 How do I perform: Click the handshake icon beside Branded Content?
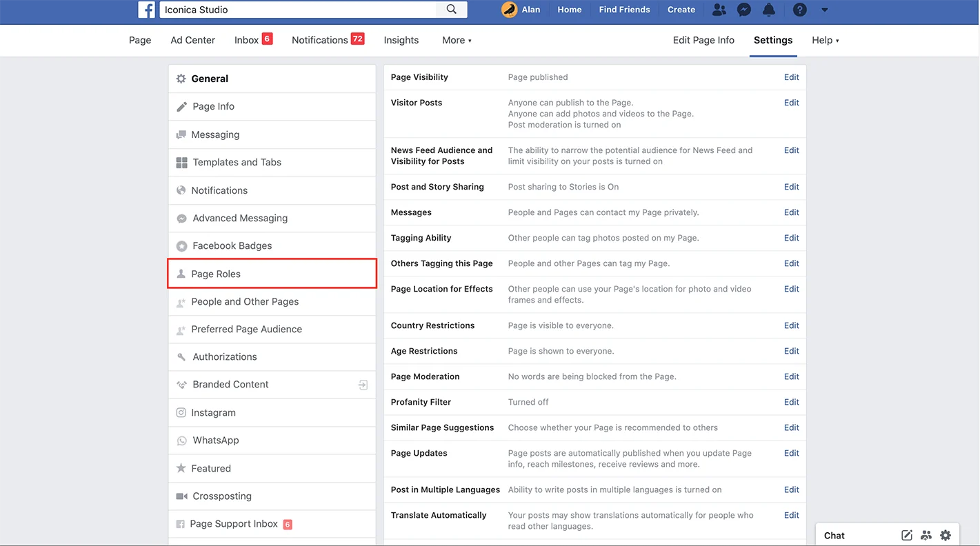coord(182,385)
